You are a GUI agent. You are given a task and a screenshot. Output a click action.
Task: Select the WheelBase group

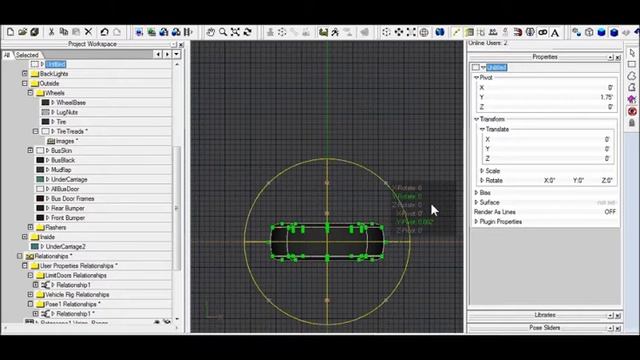[71, 102]
